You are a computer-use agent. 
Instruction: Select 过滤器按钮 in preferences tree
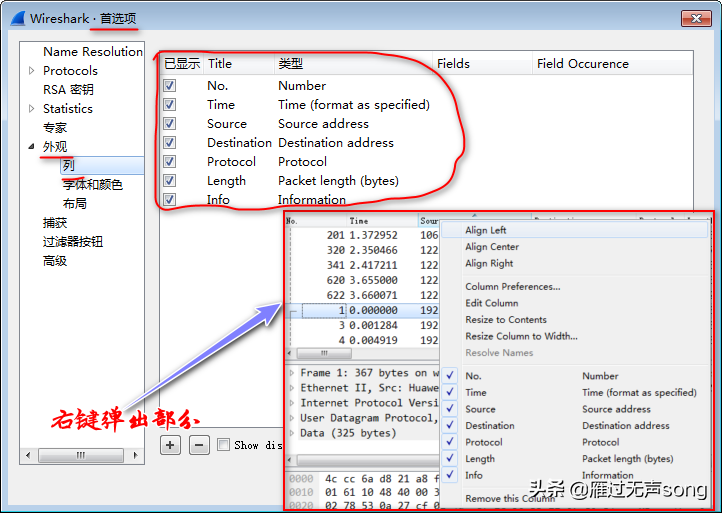[x=73, y=242]
